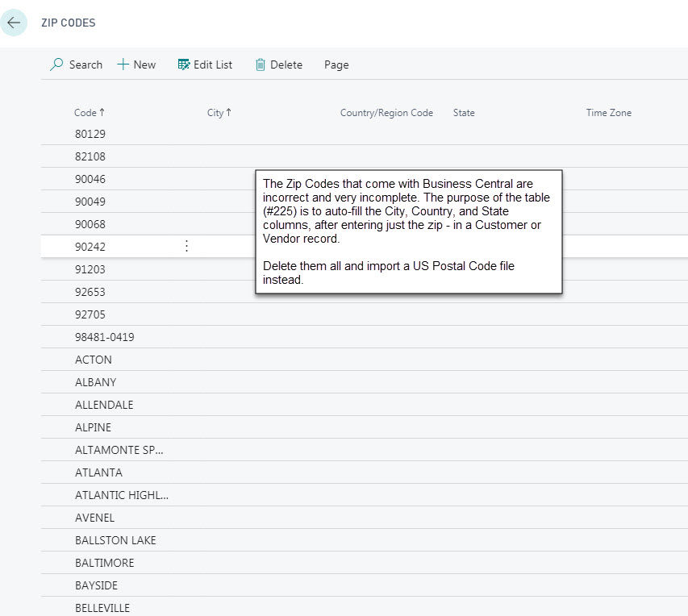688x616 pixels.
Task: Sort by the Code column header
Action: click(85, 113)
